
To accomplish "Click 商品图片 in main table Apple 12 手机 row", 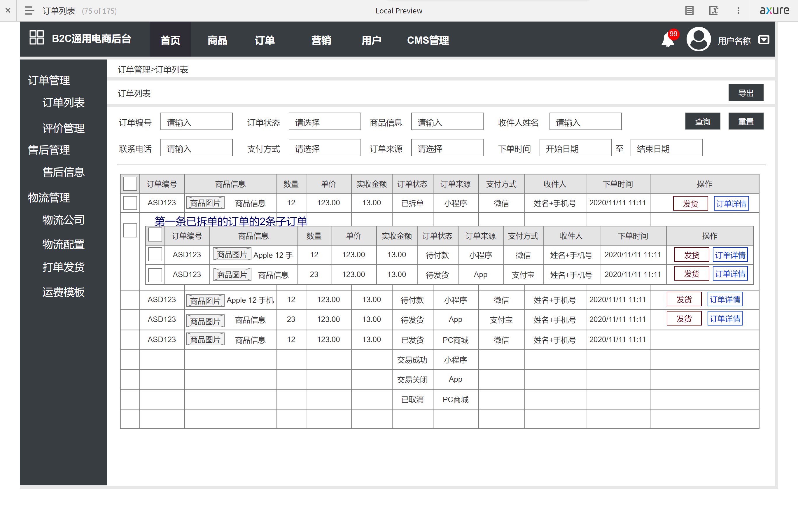I will point(205,300).
